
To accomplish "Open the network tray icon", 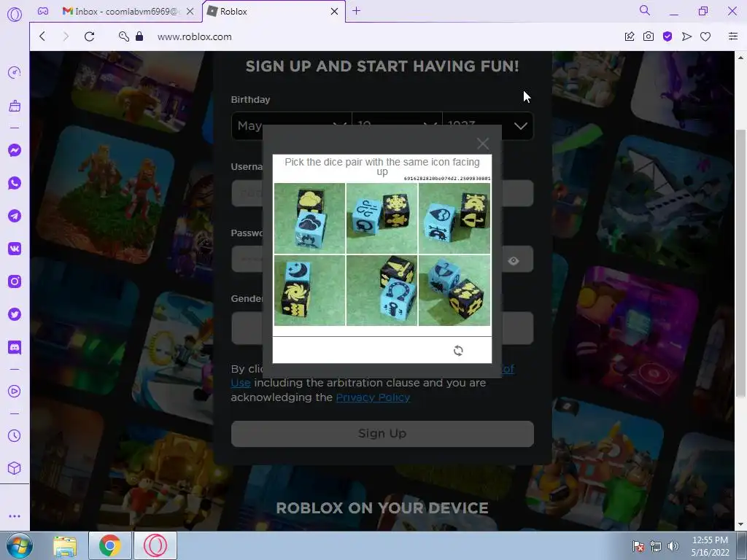I will 656,546.
